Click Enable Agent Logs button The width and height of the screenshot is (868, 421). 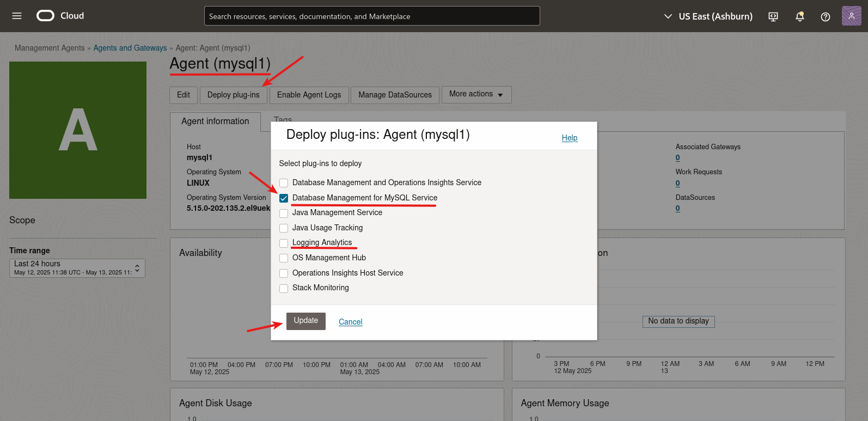point(309,95)
